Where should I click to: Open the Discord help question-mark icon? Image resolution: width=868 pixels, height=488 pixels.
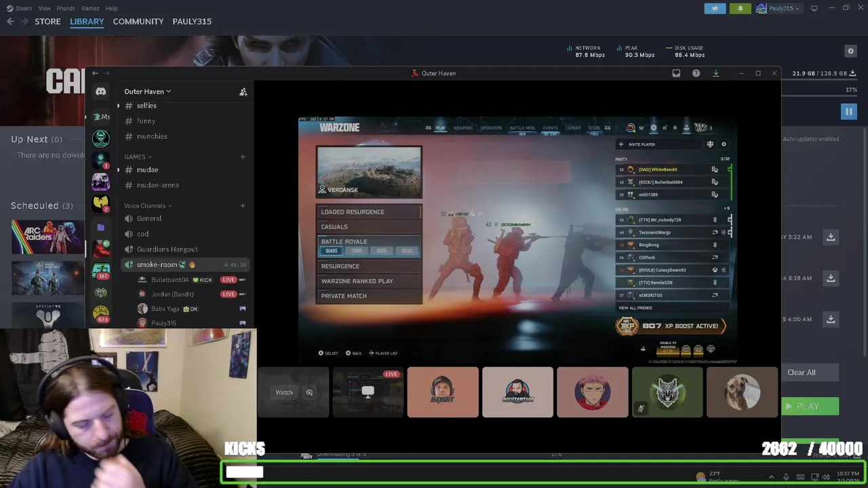(x=696, y=73)
